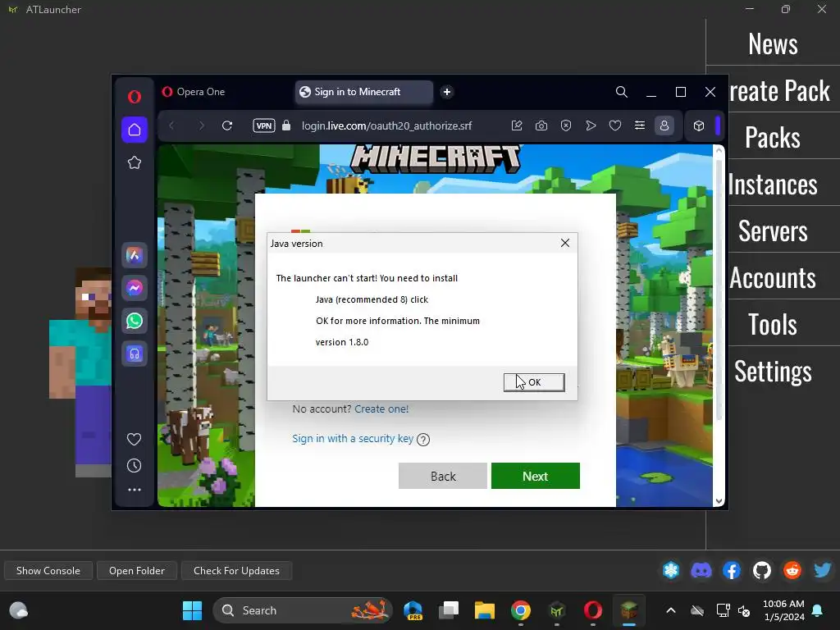Screen dimensions: 840x630
Task: Click the scroll down arrow in Opera page
Action: (719, 501)
